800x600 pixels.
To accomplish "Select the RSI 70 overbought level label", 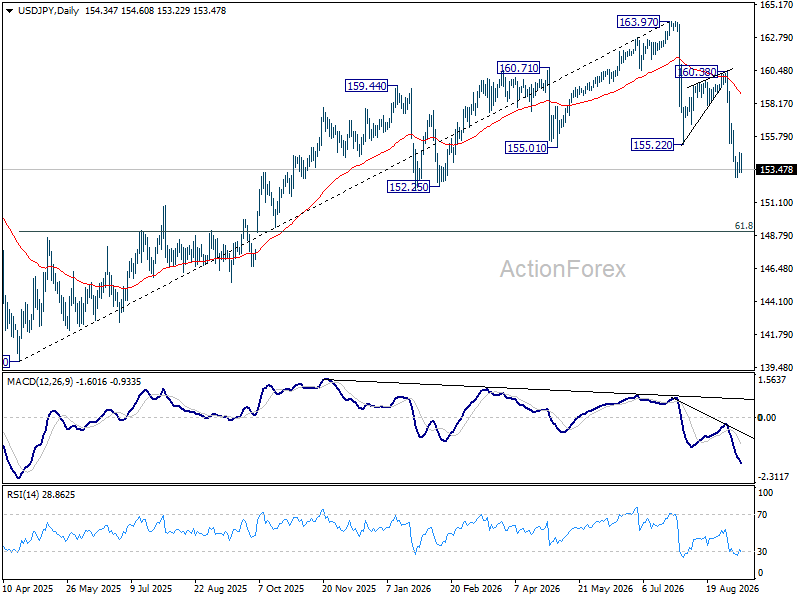I will 762,515.
